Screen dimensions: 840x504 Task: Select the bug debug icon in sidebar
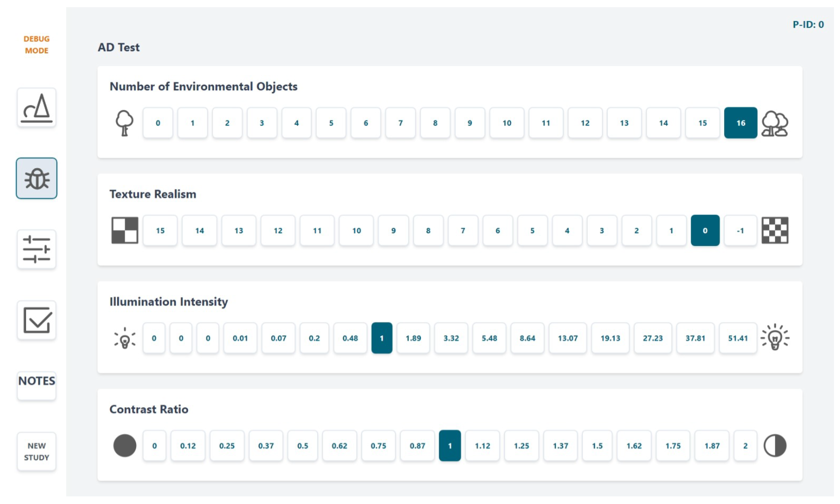[36, 178]
